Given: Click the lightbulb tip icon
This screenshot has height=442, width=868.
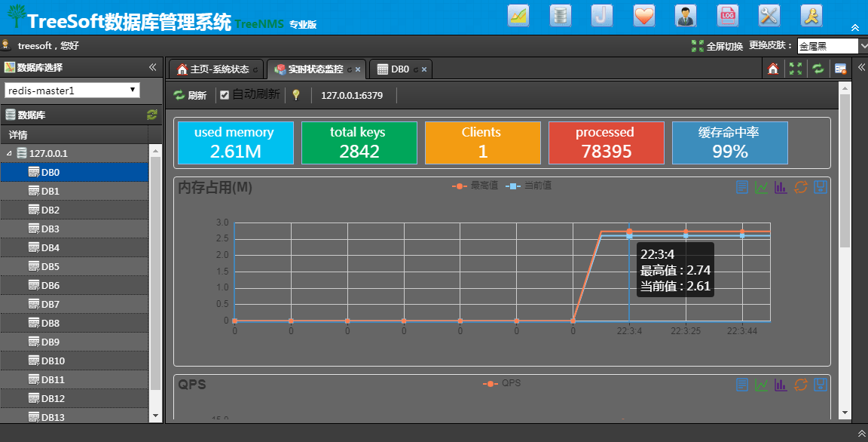Looking at the screenshot, I should (296, 95).
